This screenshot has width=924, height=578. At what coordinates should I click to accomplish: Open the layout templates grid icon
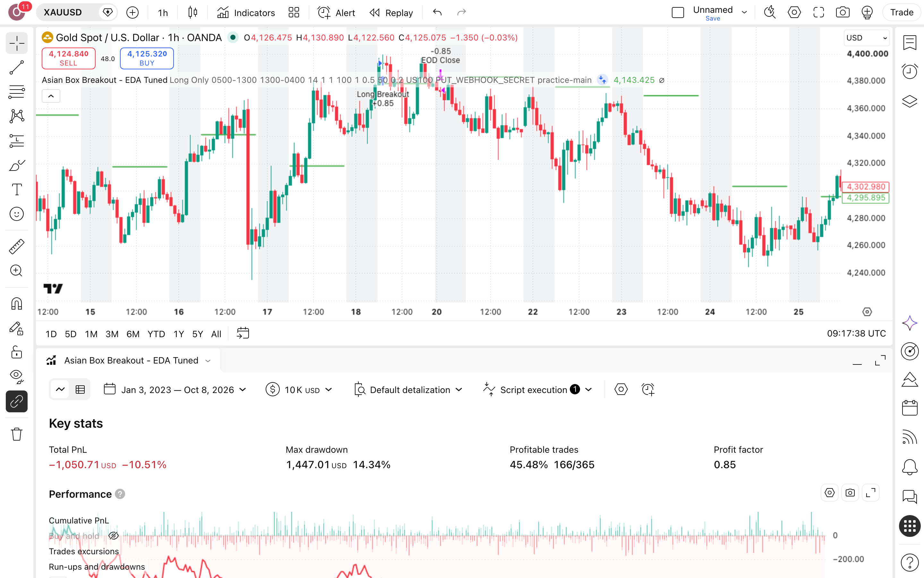click(x=294, y=13)
